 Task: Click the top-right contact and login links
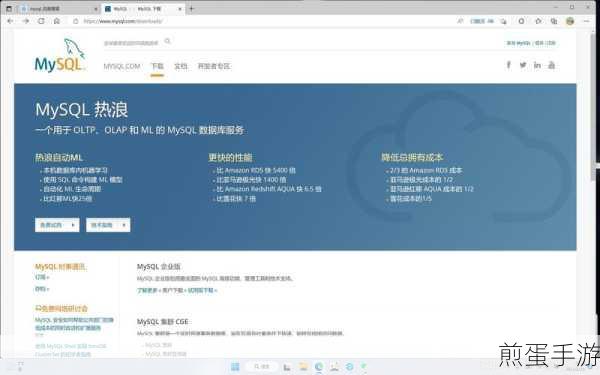pyautogui.click(x=531, y=43)
